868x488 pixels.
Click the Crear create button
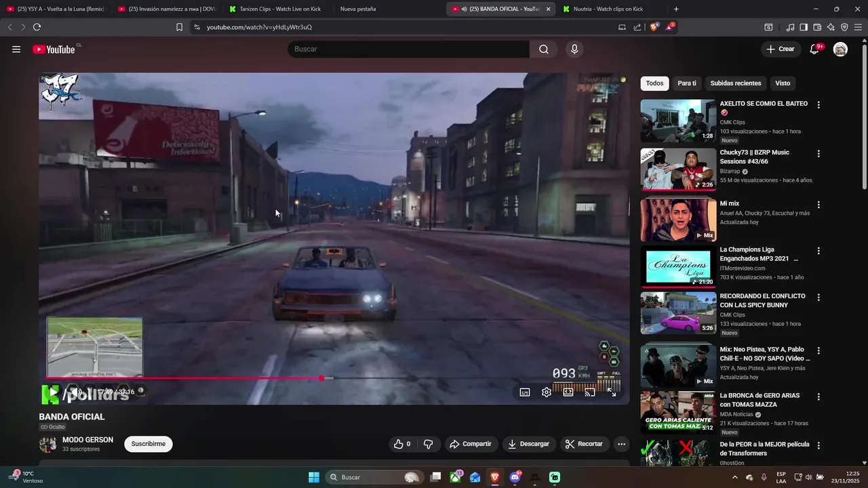[780, 49]
